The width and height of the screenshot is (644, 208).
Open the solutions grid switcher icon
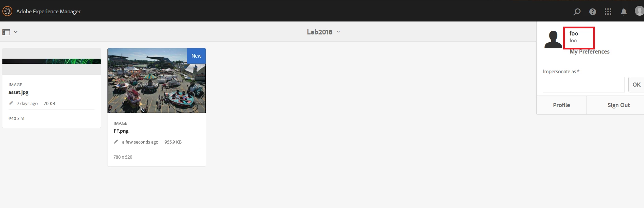(x=608, y=12)
